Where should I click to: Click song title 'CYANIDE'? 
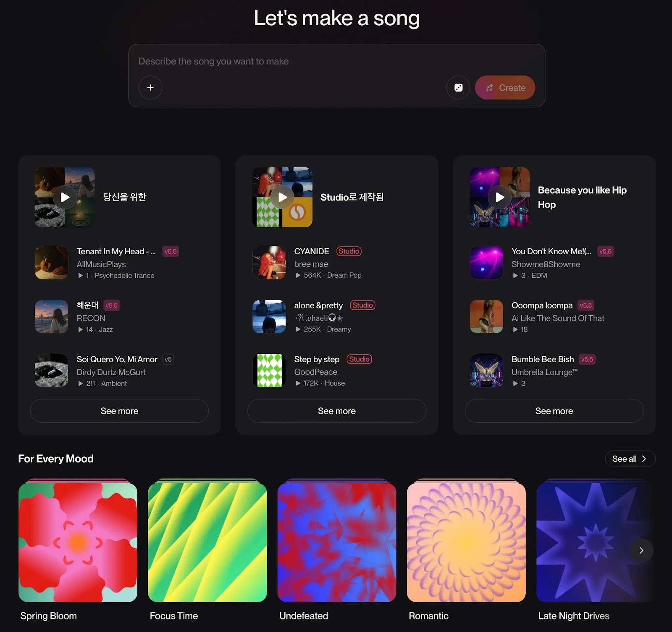click(x=312, y=251)
